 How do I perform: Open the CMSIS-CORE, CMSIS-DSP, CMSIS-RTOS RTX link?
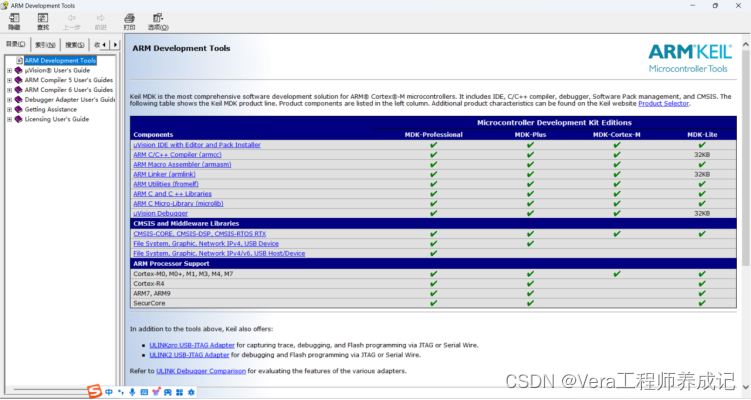[200, 234]
